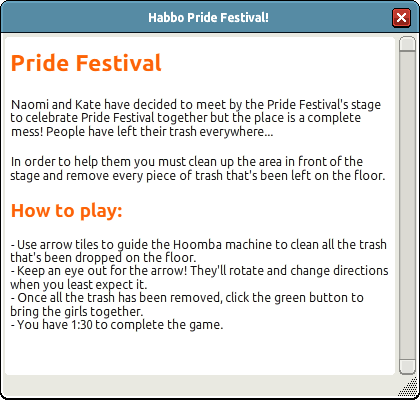Viewport: 420px width, 400px height.
Task: Click the "You have 1:30" instruction line
Action: [x=117, y=324]
